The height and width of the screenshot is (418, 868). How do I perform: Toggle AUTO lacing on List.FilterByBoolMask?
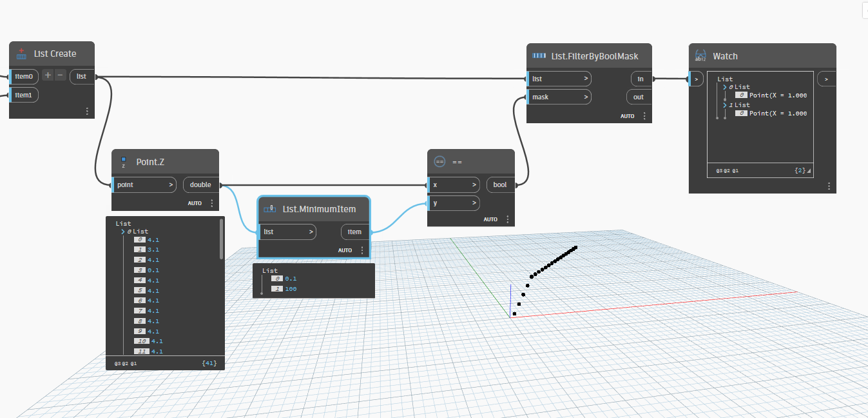point(627,115)
